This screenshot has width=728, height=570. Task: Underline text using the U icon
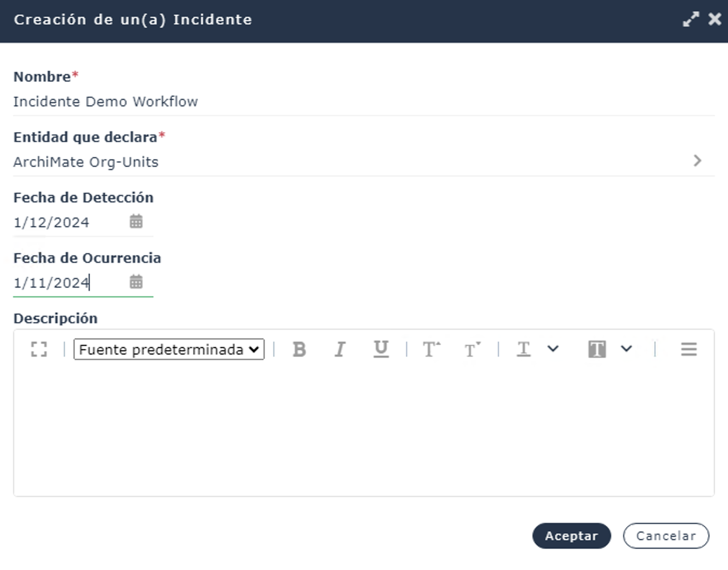[x=381, y=349]
